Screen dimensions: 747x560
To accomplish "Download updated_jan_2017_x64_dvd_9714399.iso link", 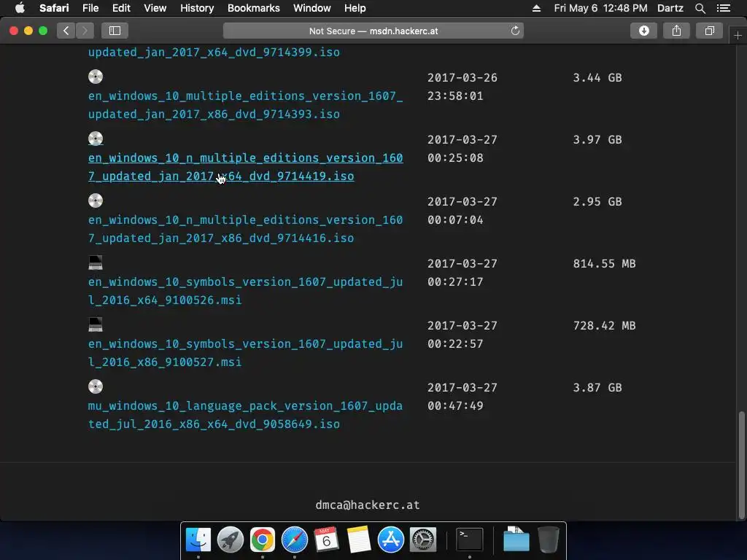I will click(x=214, y=52).
